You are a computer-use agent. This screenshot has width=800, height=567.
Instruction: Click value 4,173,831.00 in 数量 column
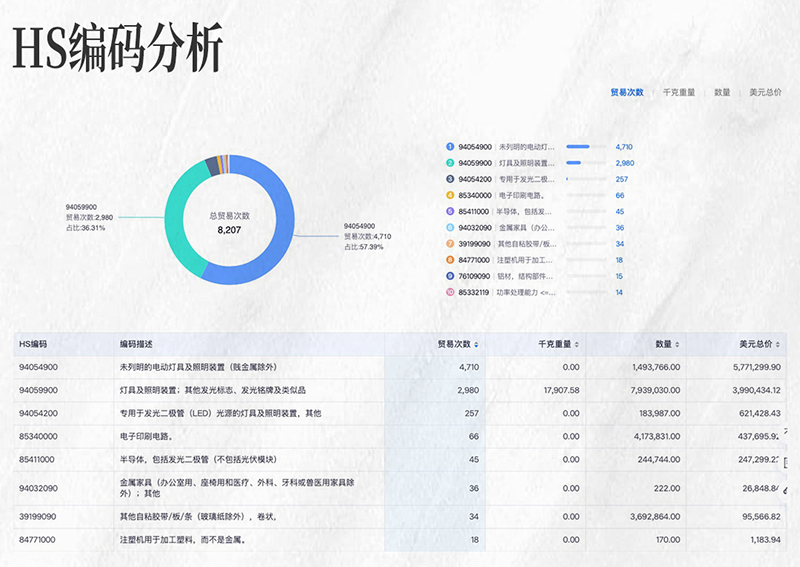tap(657, 436)
